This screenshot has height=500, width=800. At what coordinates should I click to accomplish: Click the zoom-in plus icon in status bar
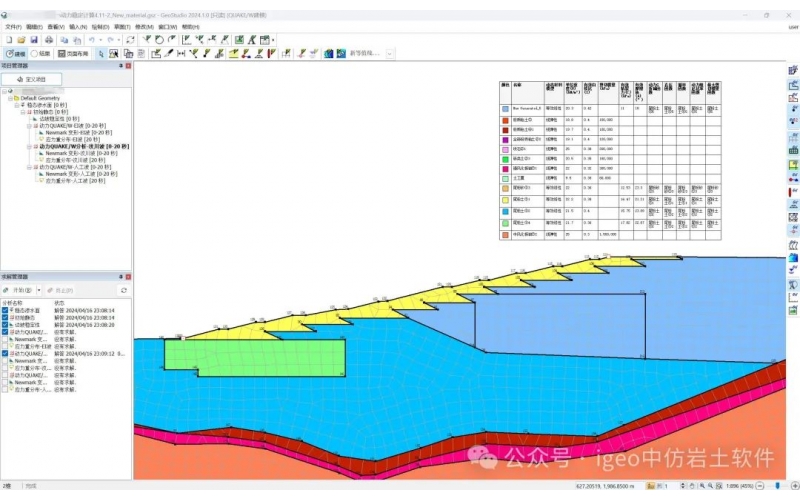pos(795,486)
